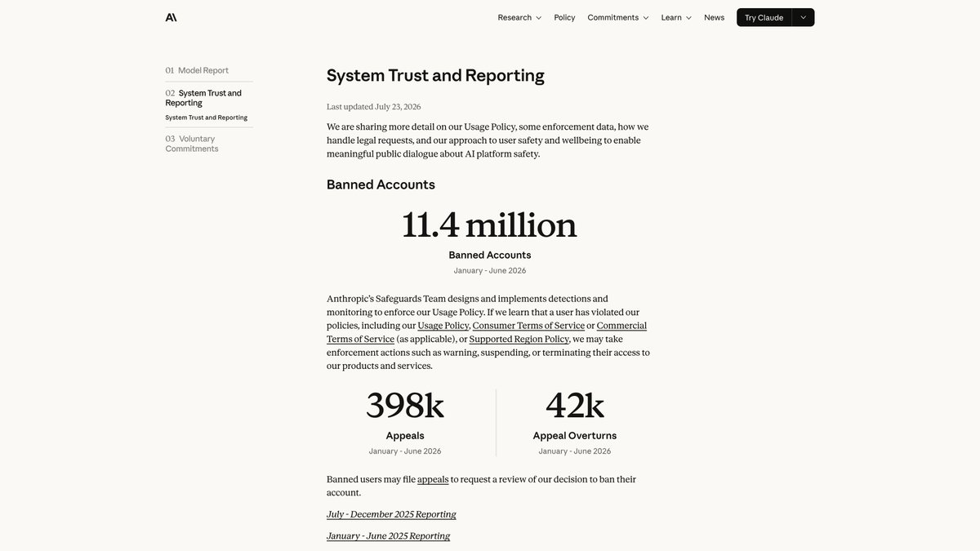Click the Anthropic logo icon

tap(171, 17)
